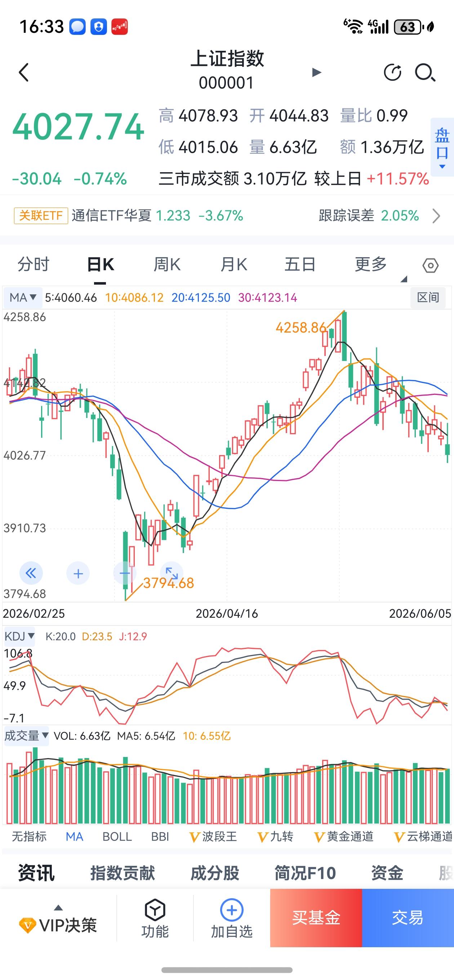Tap MA5 value 5:4060.46
454x980 pixels.
click(x=71, y=298)
